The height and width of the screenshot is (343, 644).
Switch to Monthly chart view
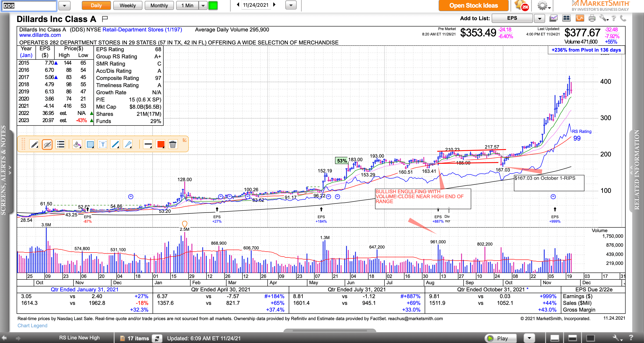click(159, 5)
